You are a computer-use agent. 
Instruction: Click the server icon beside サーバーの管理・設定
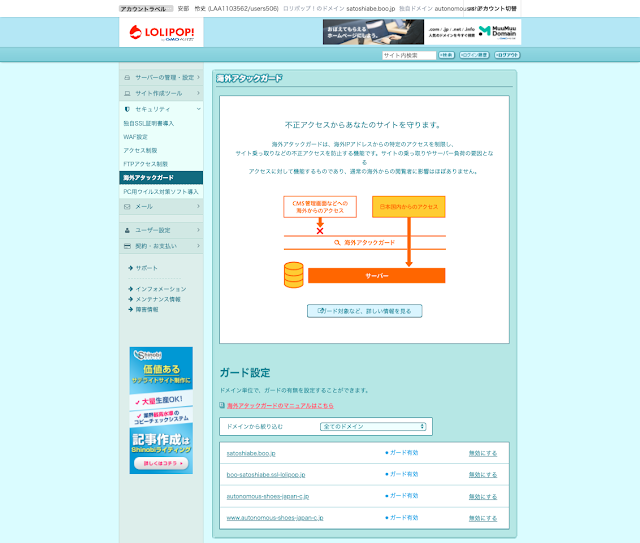[x=127, y=77]
